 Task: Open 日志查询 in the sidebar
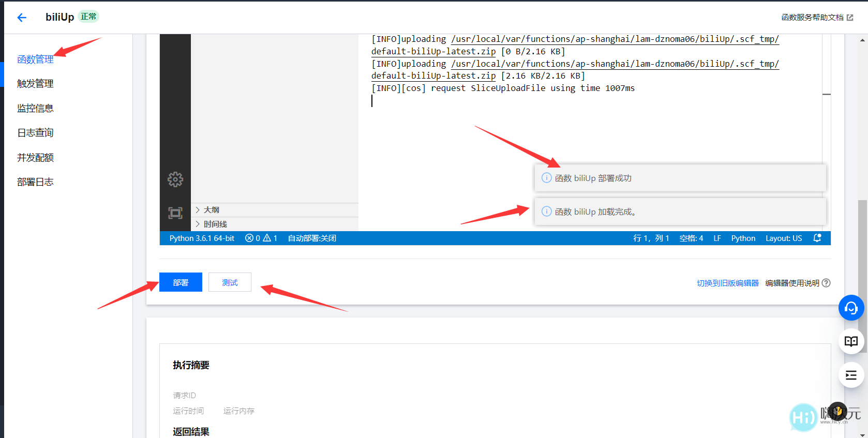pyautogui.click(x=35, y=133)
